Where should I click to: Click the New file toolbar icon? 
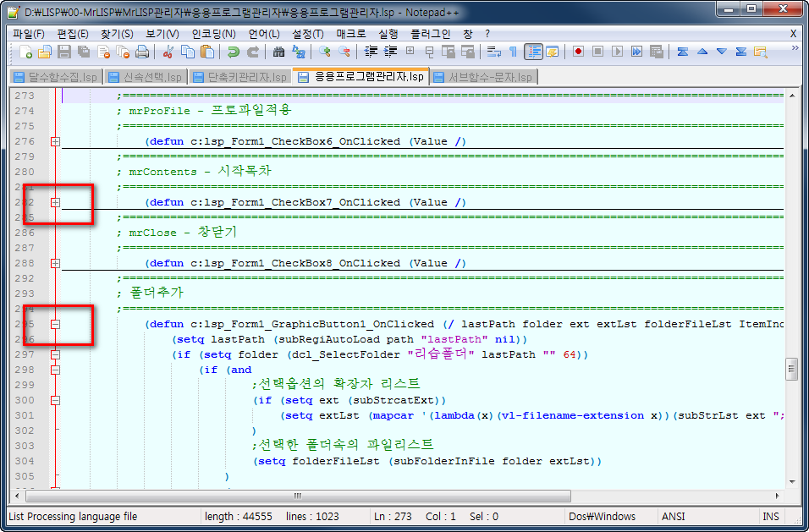point(25,52)
